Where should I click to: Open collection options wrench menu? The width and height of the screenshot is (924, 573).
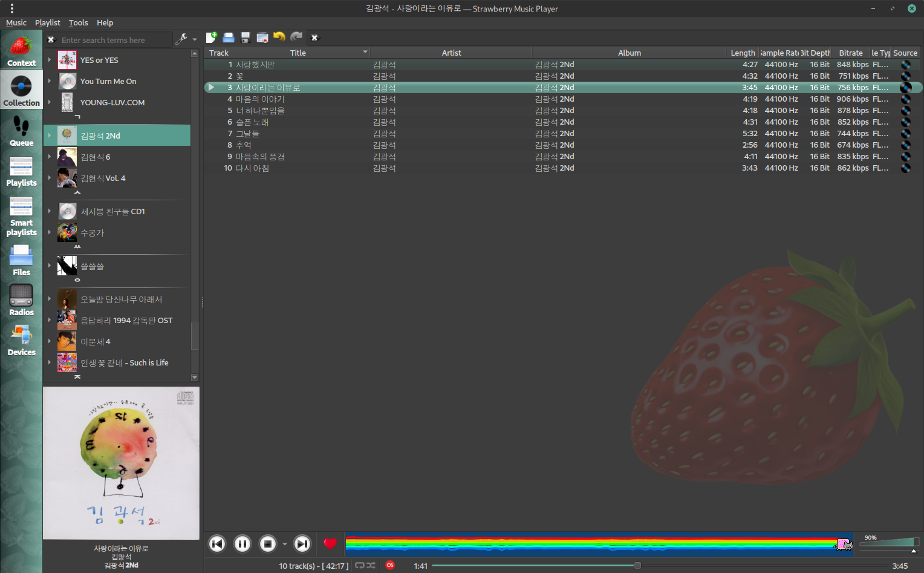point(181,39)
